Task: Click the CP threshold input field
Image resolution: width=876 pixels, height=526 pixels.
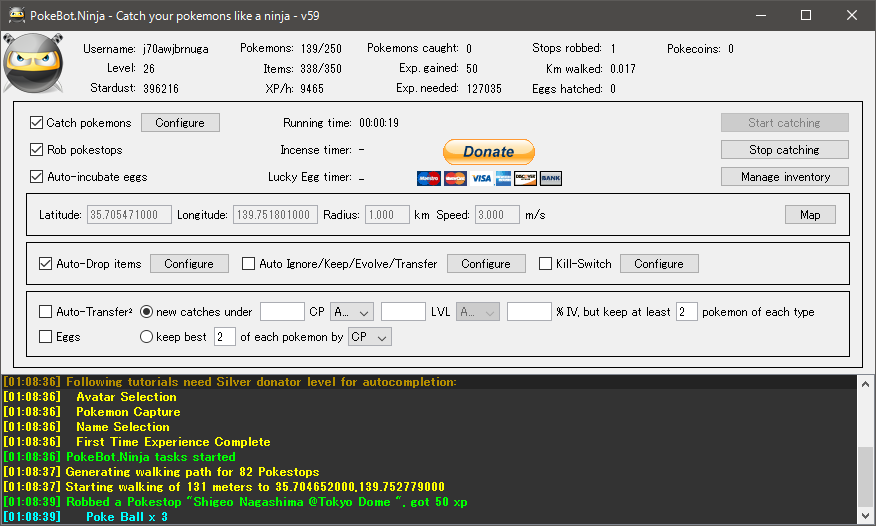Action: [x=282, y=312]
